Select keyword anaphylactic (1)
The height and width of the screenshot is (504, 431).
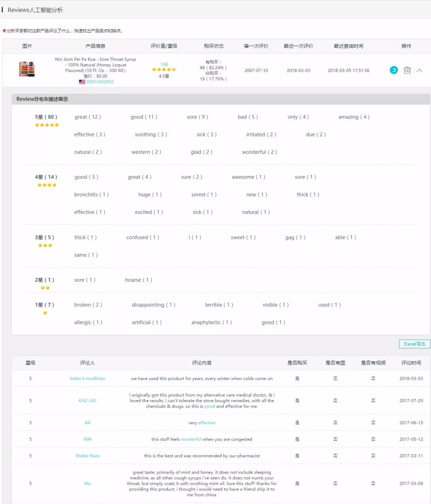[212, 322]
